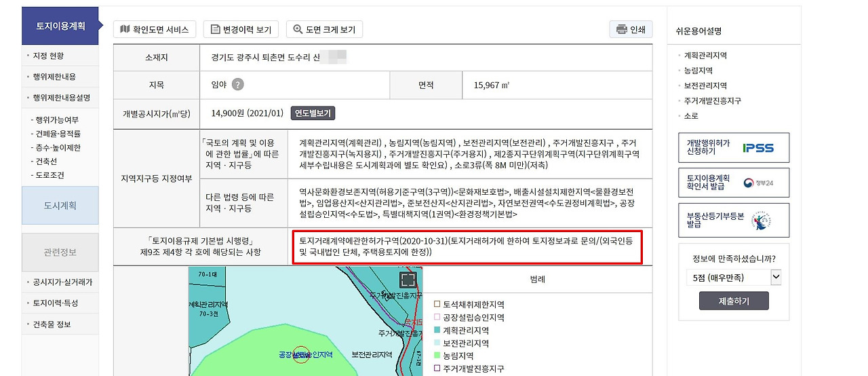Click the 보전관리지역 legend swatch
The image size is (868, 376).
coord(437,343)
